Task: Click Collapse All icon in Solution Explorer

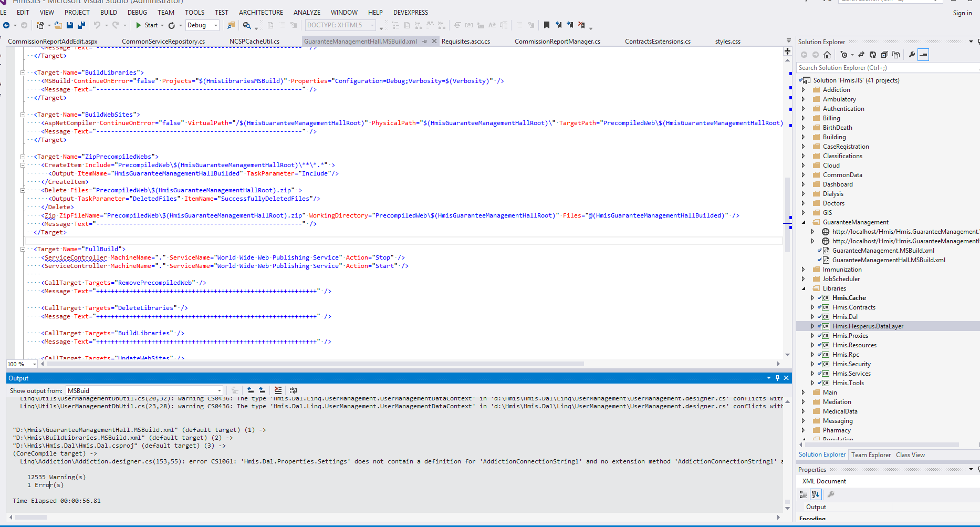Action: click(884, 55)
